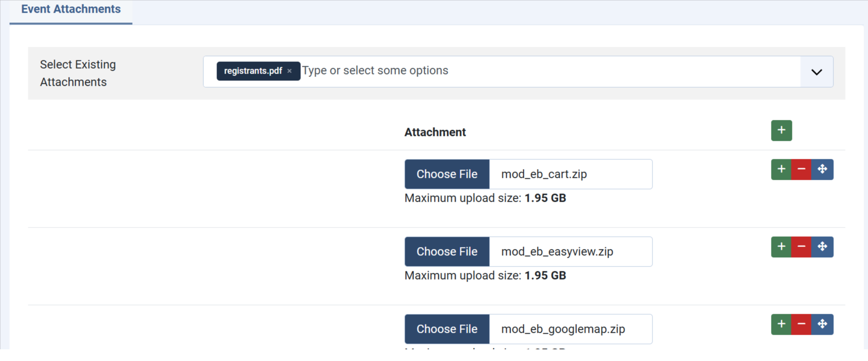
Task: Click the mod_eb_easyview.zip filename field
Action: pyautogui.click(x=571, y=252)
